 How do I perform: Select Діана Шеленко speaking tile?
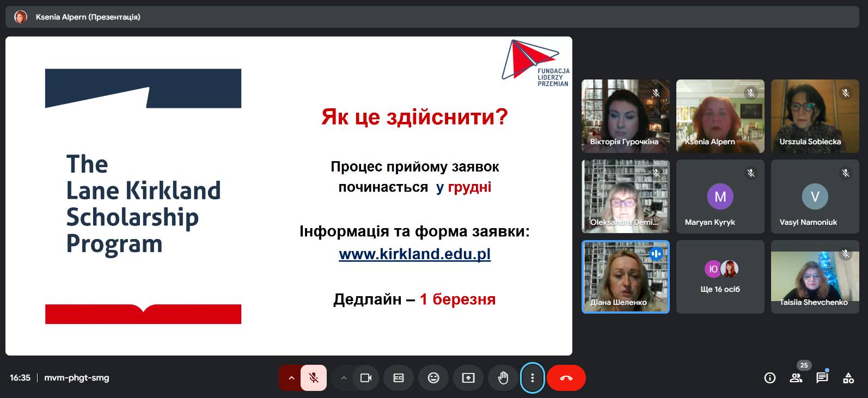click(x=626, y=277)
